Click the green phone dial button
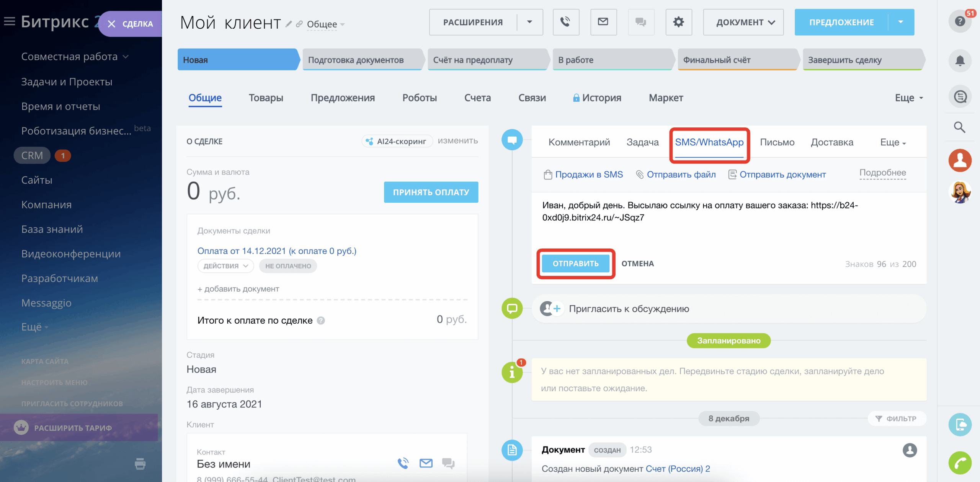Image resolution: width=980 pixels, height=482 pixels. pyautogui.click(x=960, y=463)
